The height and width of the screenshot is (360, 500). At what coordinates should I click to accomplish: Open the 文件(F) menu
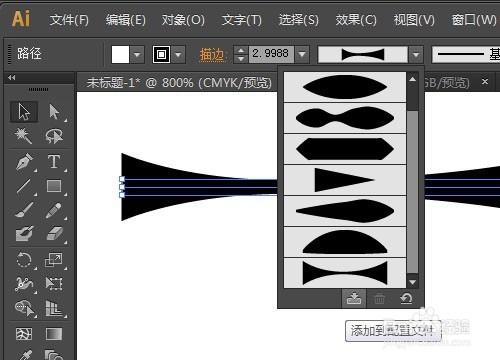(69, 20)
